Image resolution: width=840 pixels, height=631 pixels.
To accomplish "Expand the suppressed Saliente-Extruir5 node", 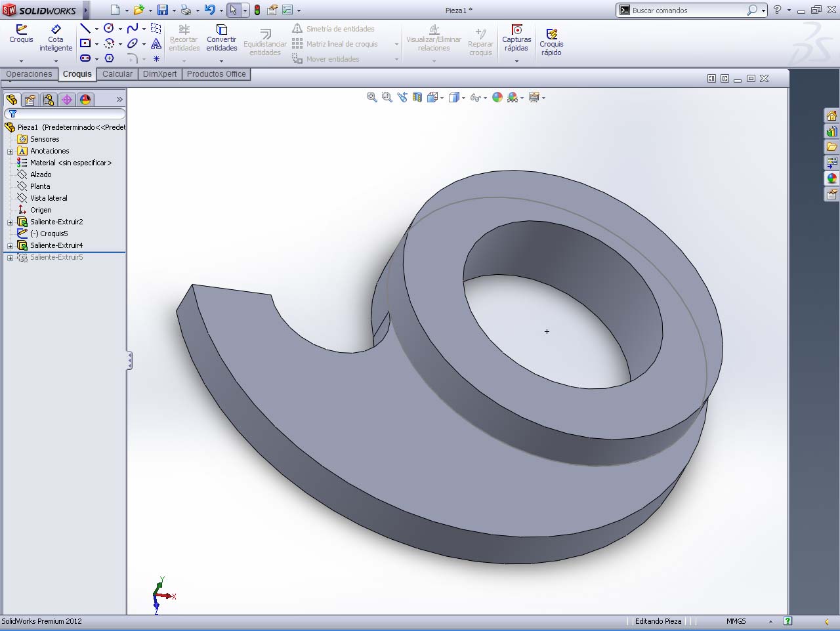I will pos(10,258).
